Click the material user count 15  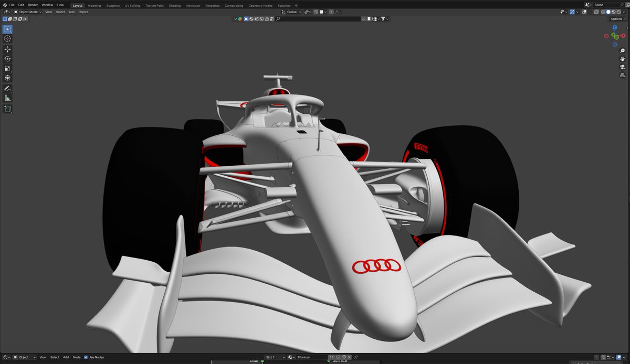pyautogui.click(x=332, y=357)
